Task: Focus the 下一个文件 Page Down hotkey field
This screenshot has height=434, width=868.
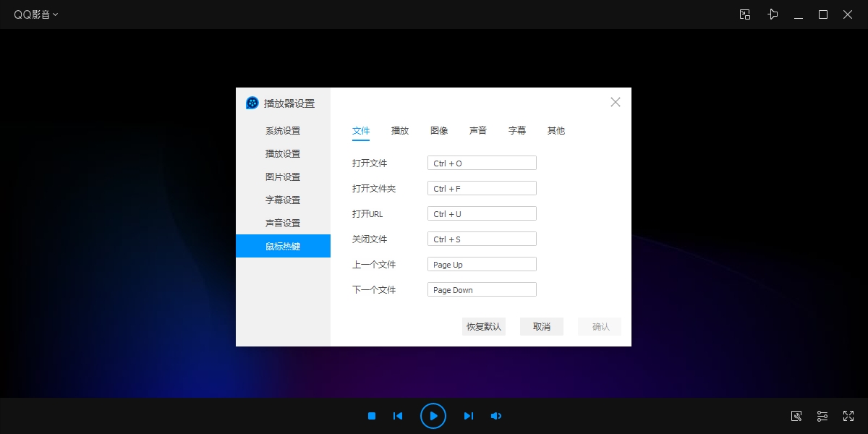Action: click(482, 290)
